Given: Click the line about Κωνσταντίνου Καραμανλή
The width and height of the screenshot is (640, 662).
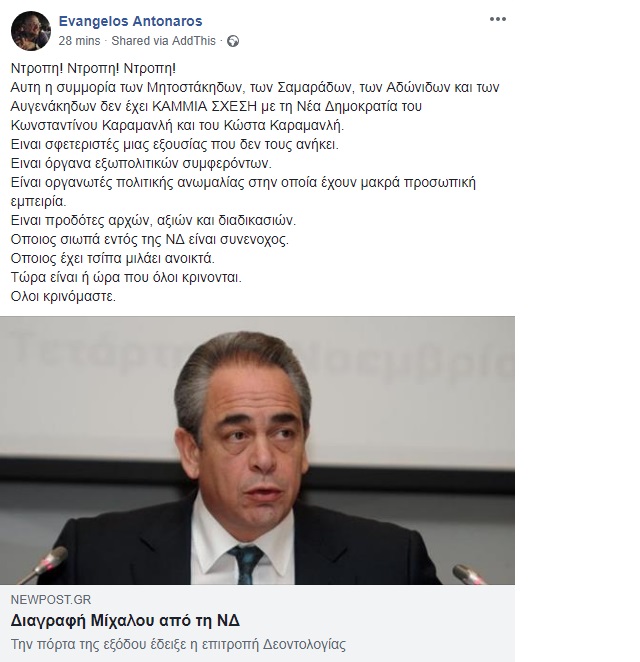Looking at the screenshot, I should pos(178,125).
